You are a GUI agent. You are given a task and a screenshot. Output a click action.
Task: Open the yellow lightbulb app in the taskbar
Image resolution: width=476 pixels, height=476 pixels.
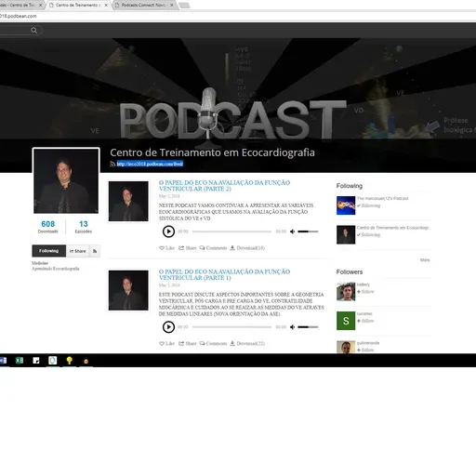click(70, 361)
